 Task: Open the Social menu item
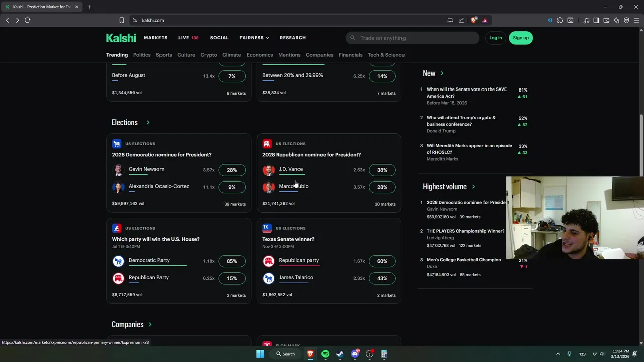(219, 38)
